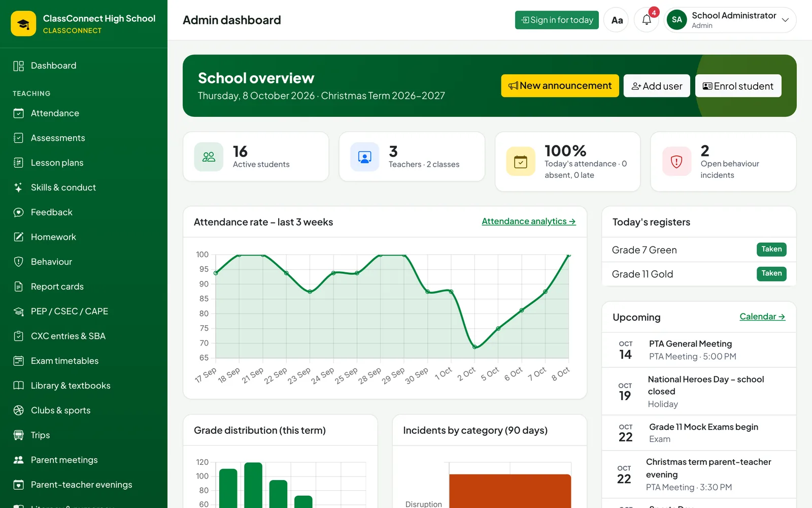The width and height of the screenshot is (812, 508).
Task: Expand the School Administrator account chevron
Action: pos(785,20)
